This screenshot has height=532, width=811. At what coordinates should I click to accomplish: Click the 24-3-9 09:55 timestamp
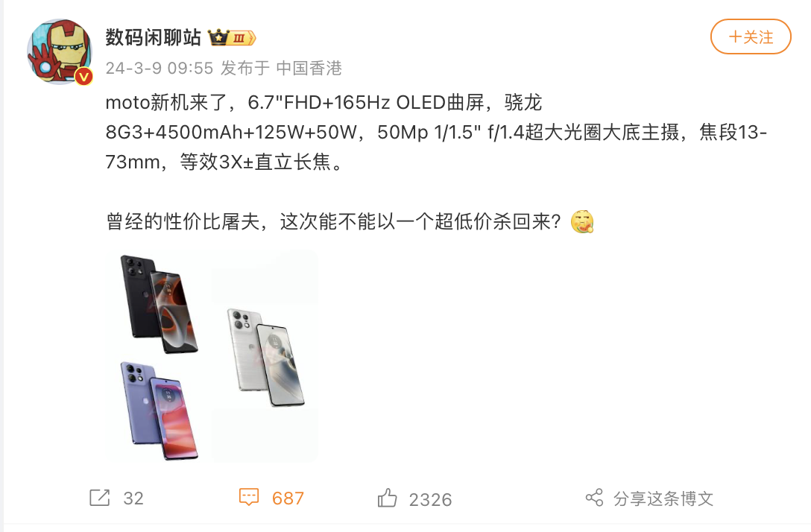(160, 69)
